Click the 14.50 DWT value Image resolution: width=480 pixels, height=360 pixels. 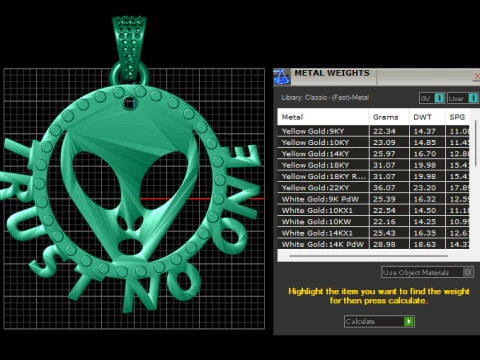click(425, 210)
